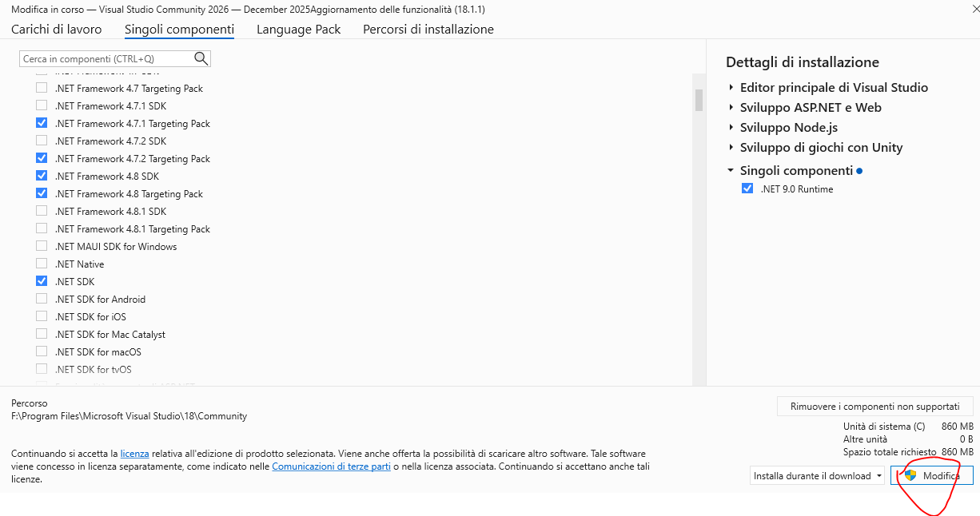980x516 pixels.
Task: Enable .NET MAUI SDK for Windows checkbox
Action: [x=42, y=246]
